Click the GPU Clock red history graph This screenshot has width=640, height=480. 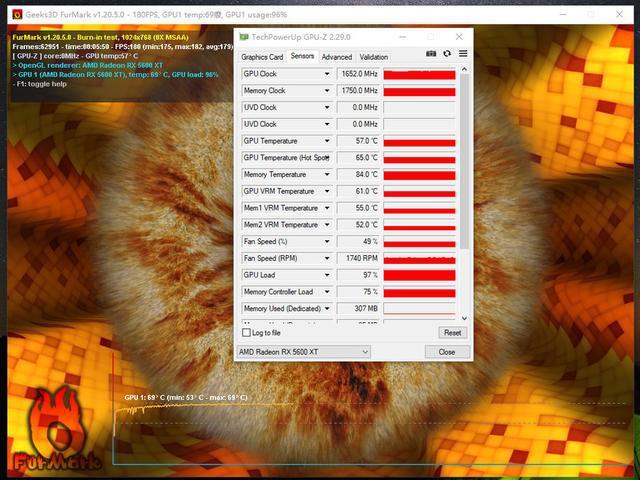(x=419, y=74)
